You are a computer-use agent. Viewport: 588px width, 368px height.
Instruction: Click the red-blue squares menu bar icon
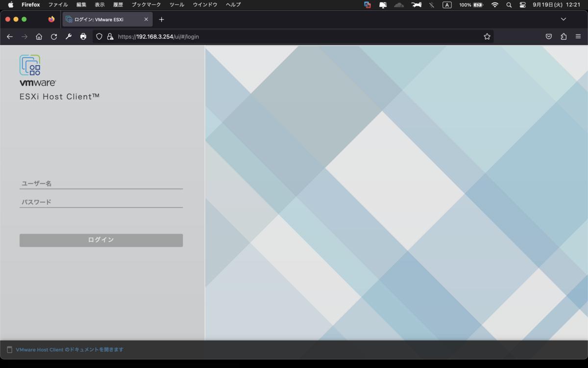[367, 5]
